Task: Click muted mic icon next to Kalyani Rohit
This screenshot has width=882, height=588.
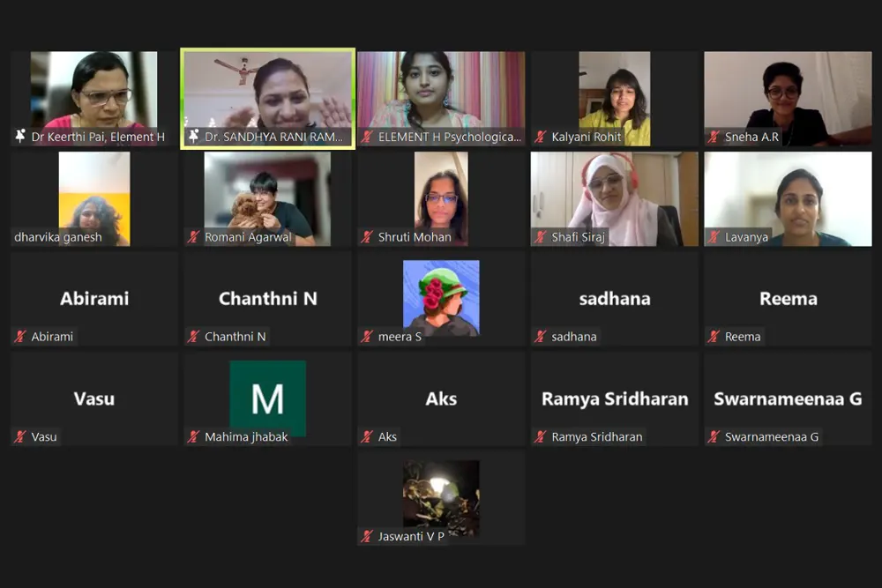Action: pyautogui.click(x=541, y=137)
